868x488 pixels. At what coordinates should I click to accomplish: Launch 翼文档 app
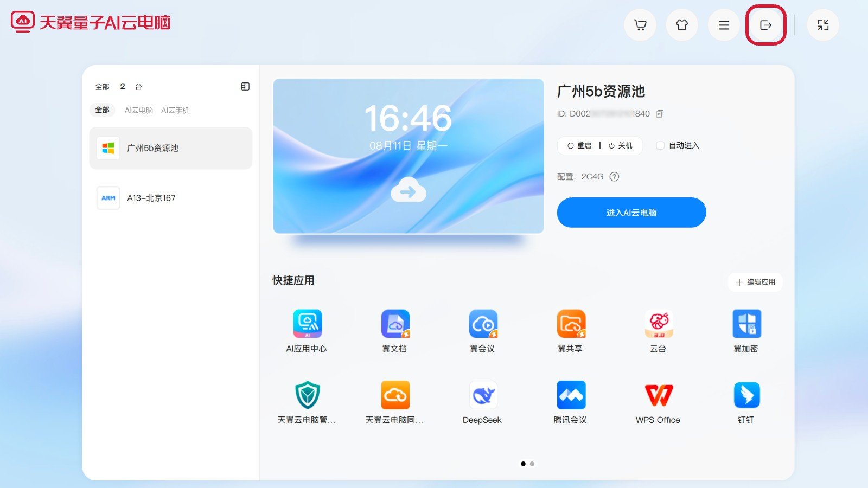coord(395,331)
